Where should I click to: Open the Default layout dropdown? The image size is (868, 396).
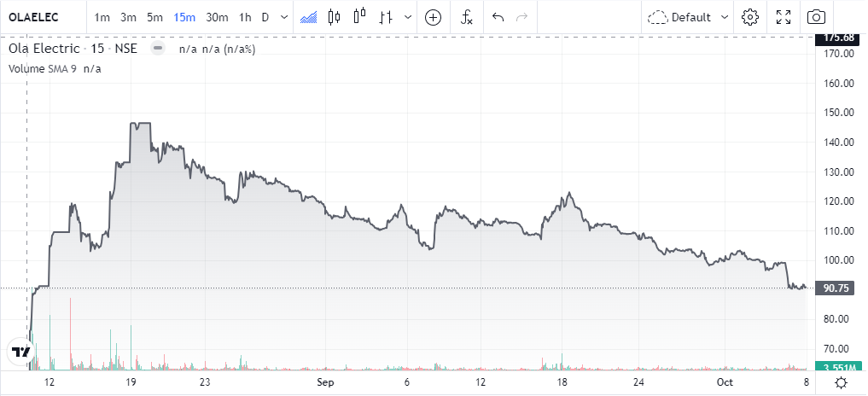tap(689, 17)
